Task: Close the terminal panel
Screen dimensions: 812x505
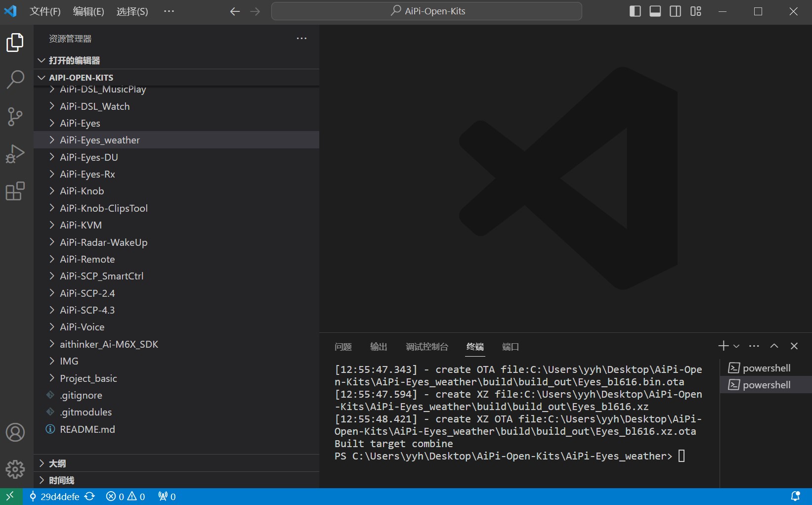Action: click(794, 346)
